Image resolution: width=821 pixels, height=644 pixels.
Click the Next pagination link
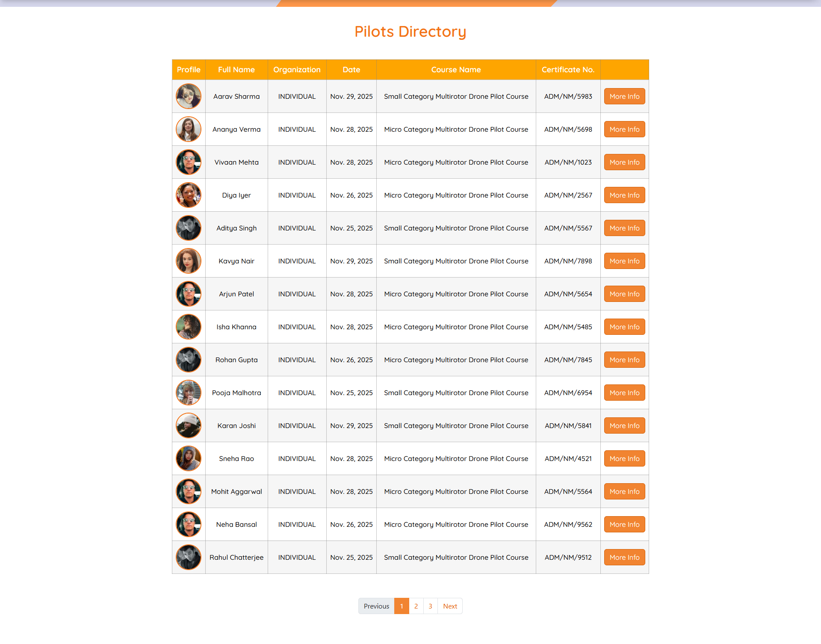[450, 606]
